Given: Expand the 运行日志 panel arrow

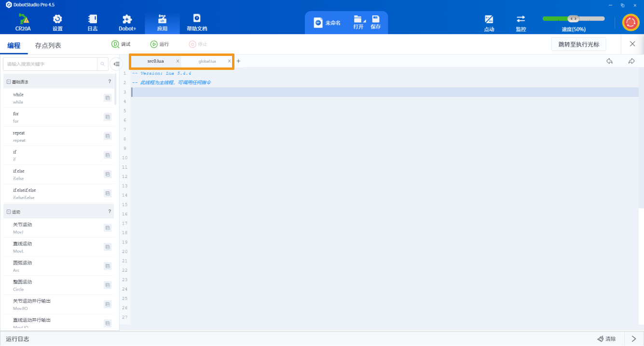Looking at the screenshot, I should (x=634, y=339).
